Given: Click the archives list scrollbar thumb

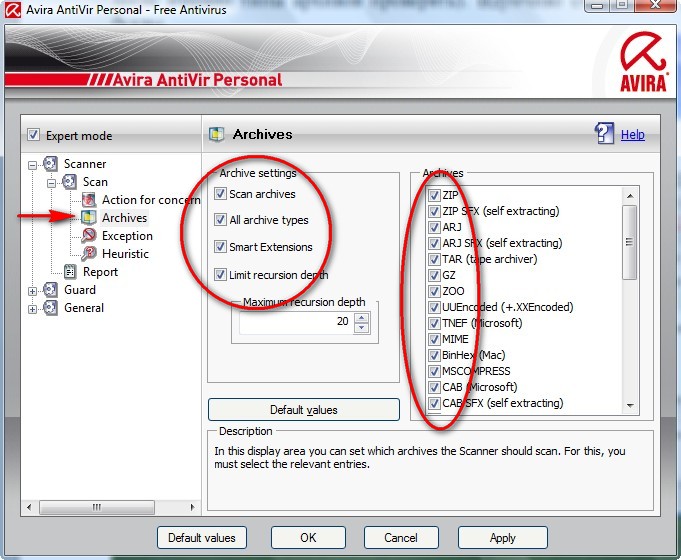Looking at the screenshot, I should [629, 242].
